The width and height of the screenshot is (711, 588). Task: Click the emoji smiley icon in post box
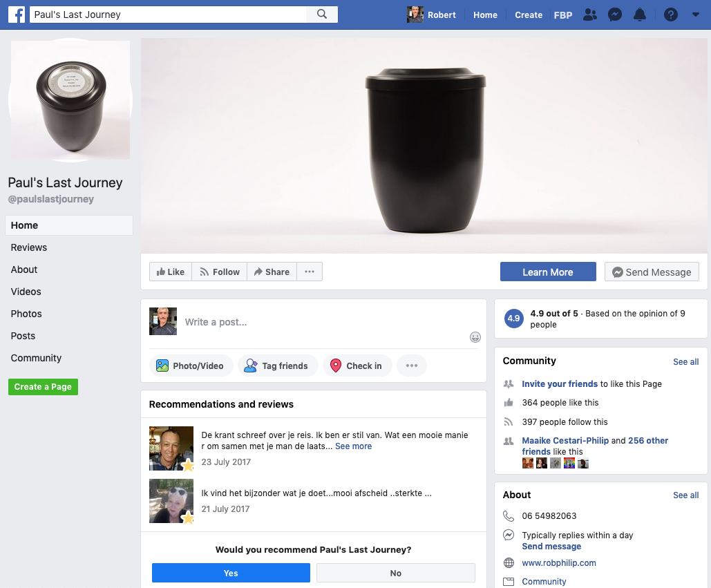pos(475,337)
